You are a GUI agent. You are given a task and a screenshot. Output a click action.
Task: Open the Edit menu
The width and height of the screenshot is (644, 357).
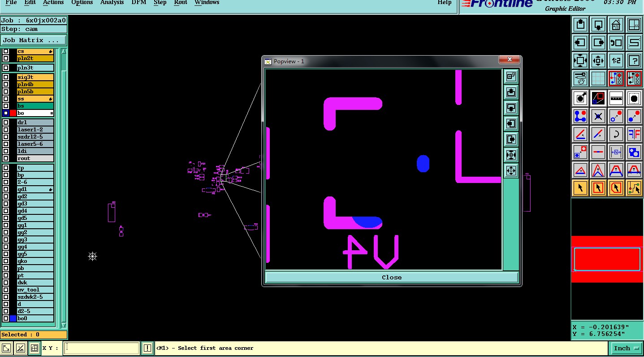tap(30, 3)
